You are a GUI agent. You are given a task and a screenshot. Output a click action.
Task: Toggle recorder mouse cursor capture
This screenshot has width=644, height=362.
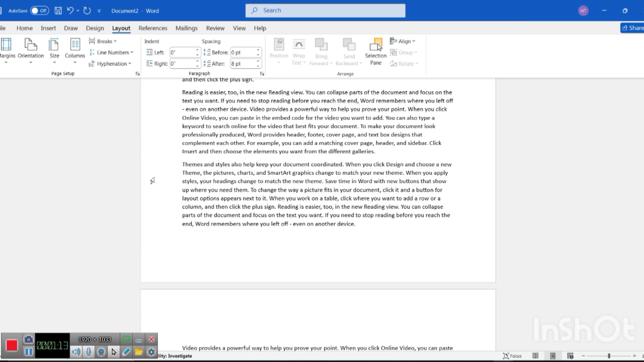click(114, 352)
